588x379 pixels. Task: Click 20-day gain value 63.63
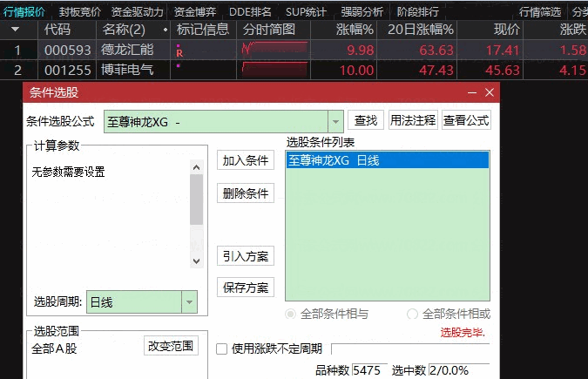436,50
